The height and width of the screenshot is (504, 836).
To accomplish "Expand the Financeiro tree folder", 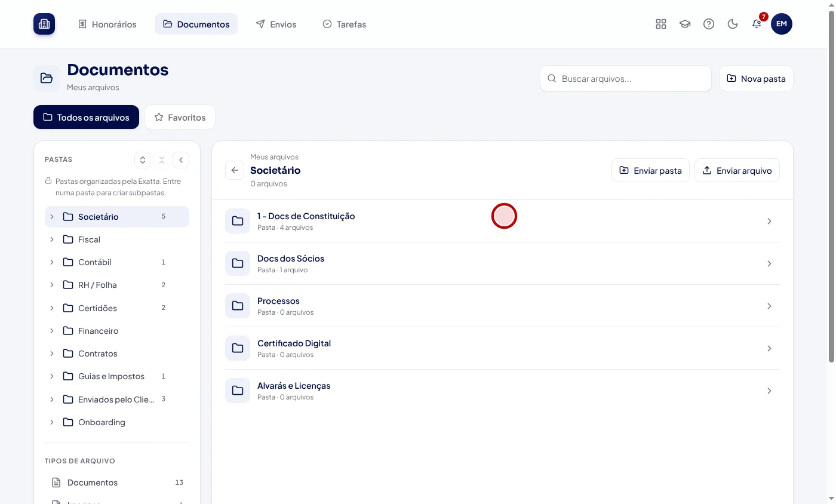I will (x=52, y=331).
